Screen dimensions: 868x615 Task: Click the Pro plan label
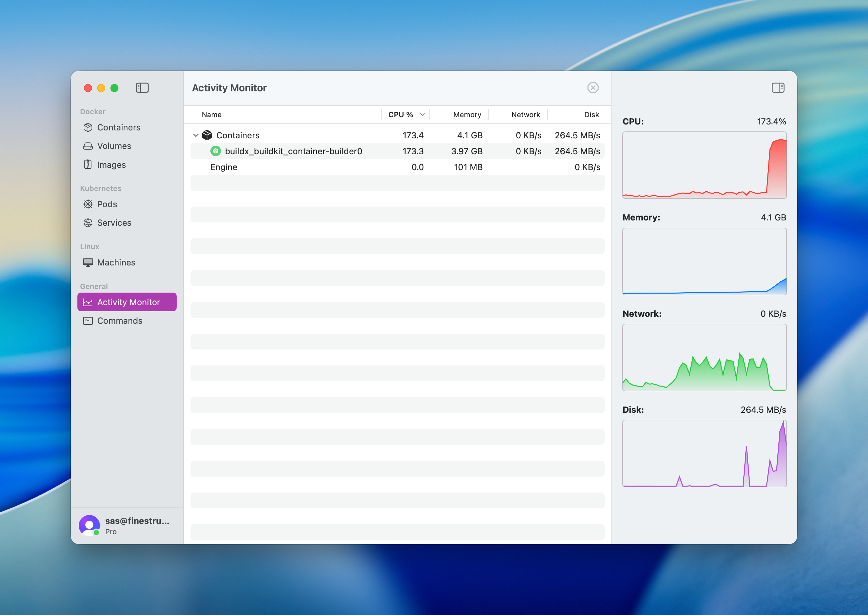pos(111,532)
